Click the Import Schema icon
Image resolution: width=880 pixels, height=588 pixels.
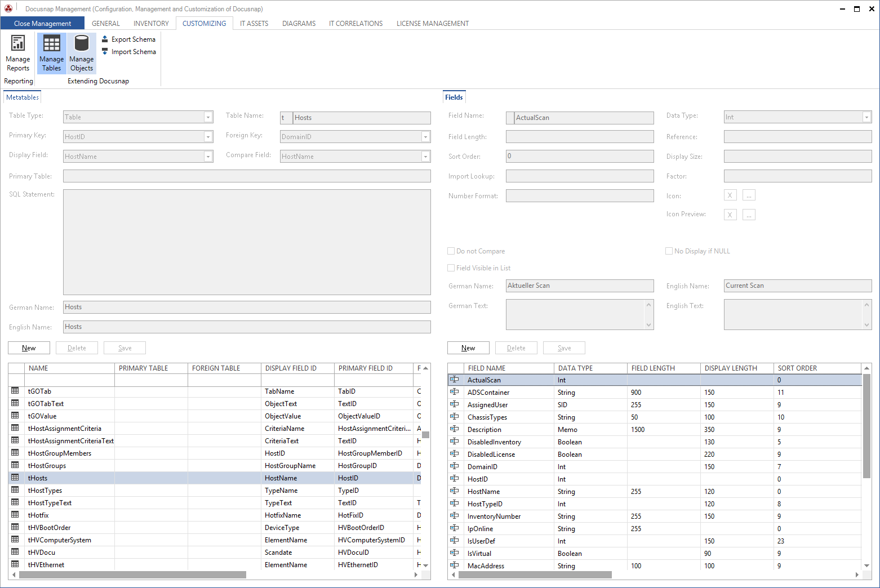click(x=105, y=51)
